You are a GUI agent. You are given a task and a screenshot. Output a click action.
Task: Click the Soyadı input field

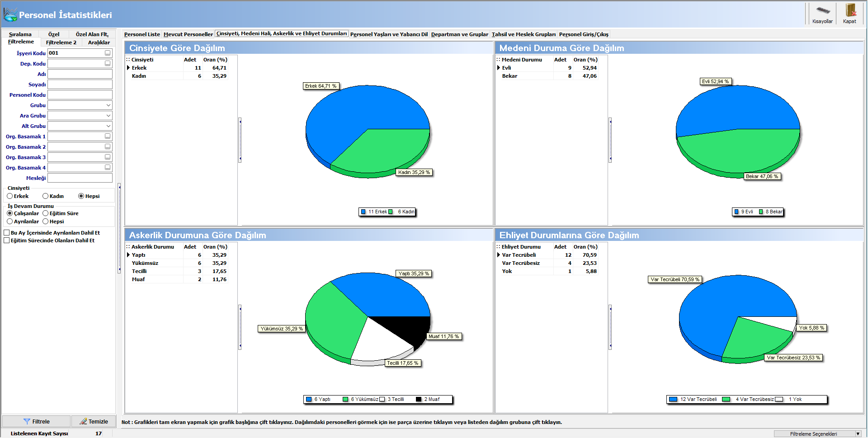pos(80,84)
